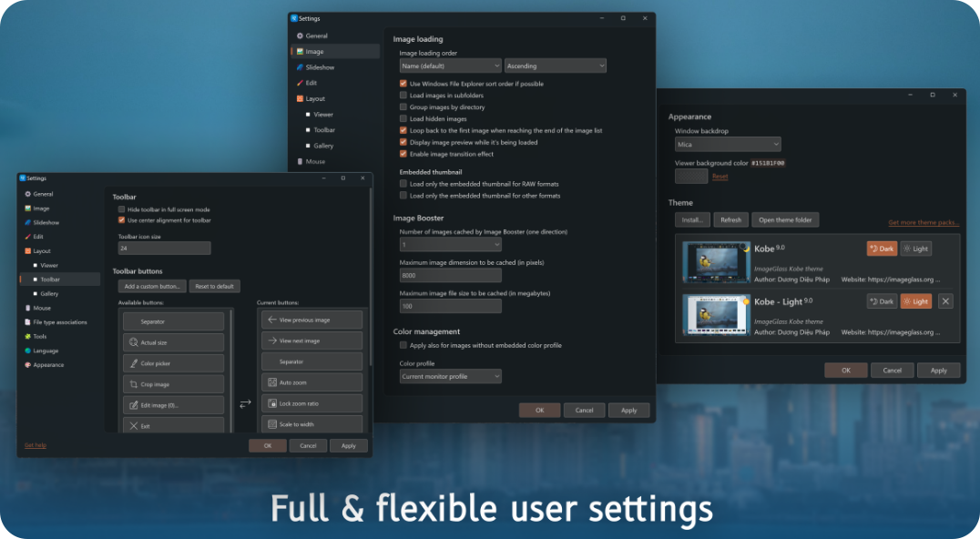980x539 pixels.
Task: Click Reset to default button
Action: pyautogui.click(x=214, y=286)
